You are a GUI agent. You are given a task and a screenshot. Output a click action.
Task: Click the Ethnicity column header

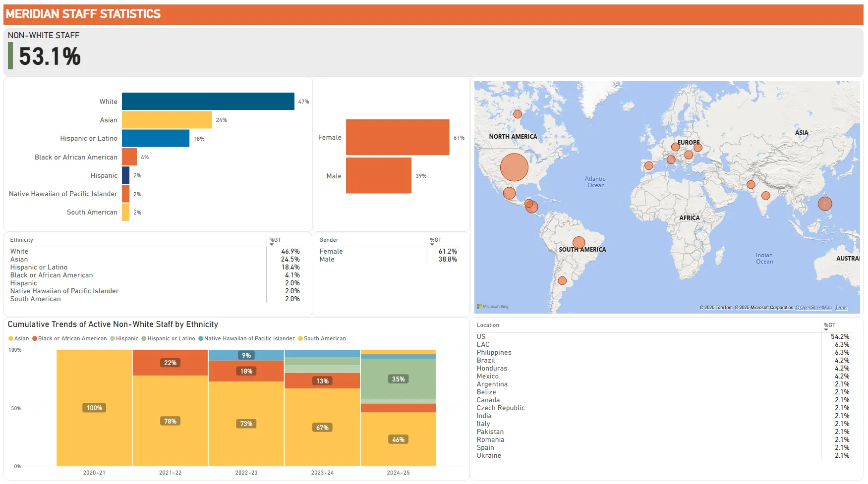22,240
